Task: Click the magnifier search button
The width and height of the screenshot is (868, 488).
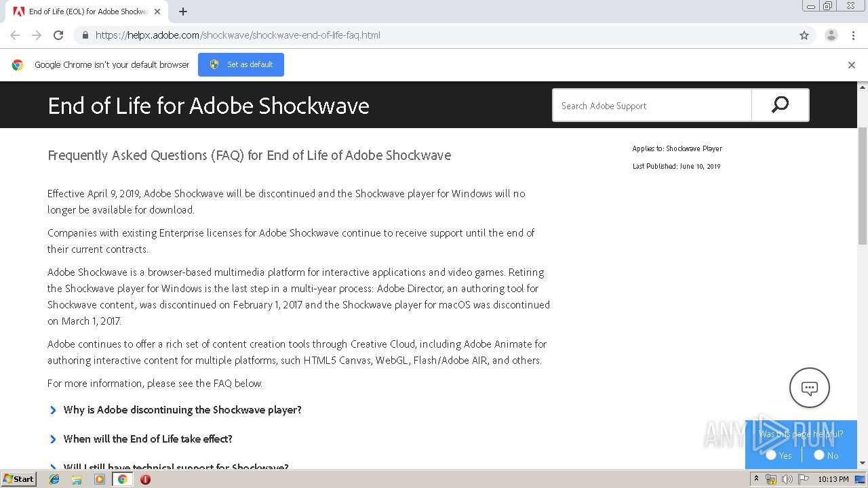Action: (781, 105)
